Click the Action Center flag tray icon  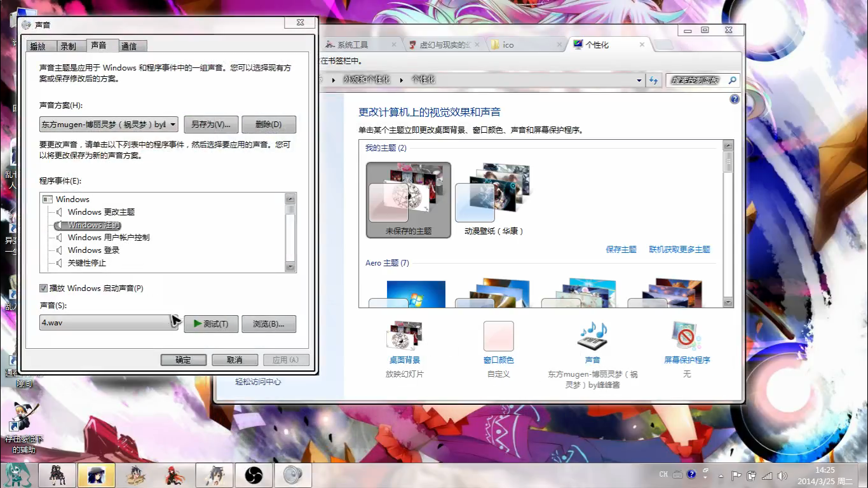(736, 475)
